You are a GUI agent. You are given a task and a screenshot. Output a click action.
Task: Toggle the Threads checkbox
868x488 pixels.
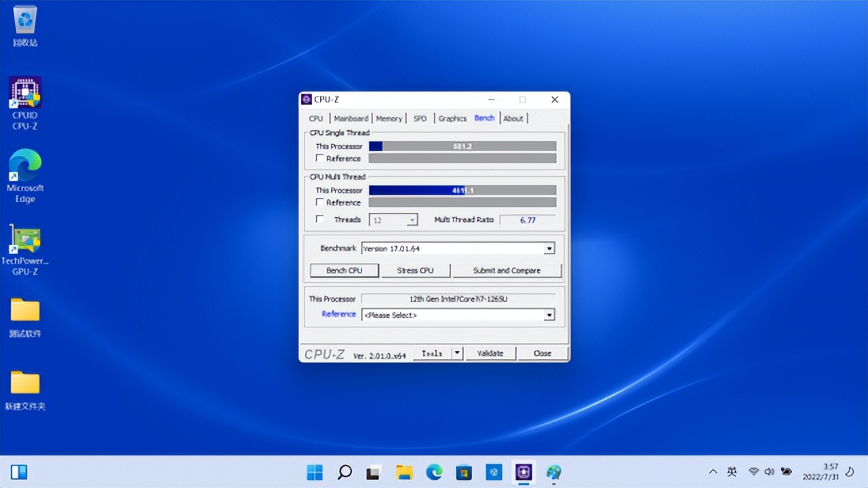[319, 219]
